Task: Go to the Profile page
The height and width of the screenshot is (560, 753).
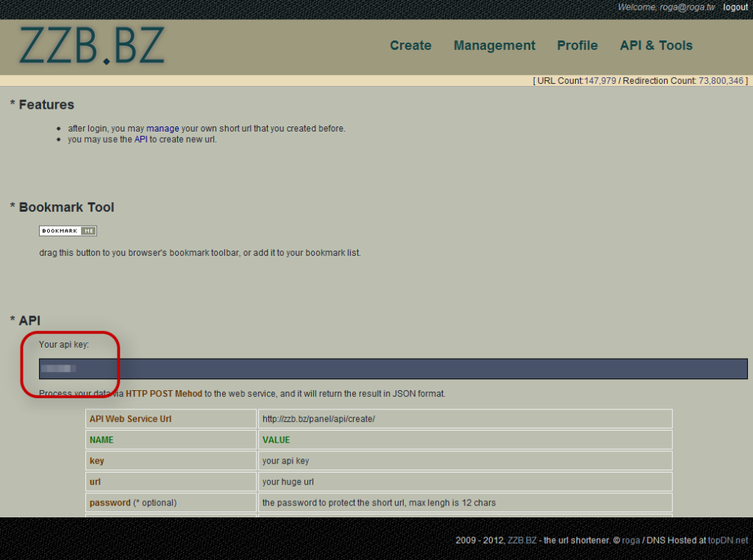Action: [577, 46]
